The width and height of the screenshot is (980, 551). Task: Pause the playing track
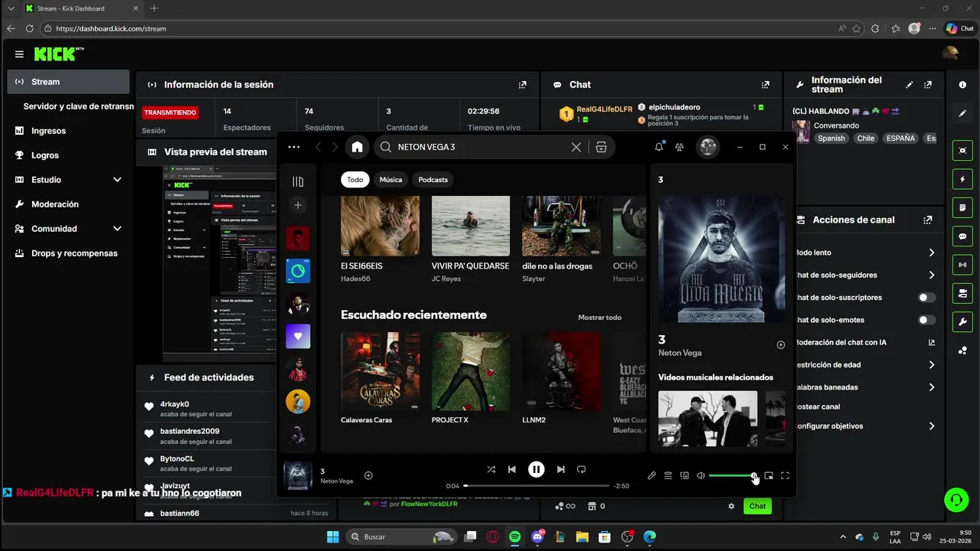pyautogui.click(x=536, y=470)
